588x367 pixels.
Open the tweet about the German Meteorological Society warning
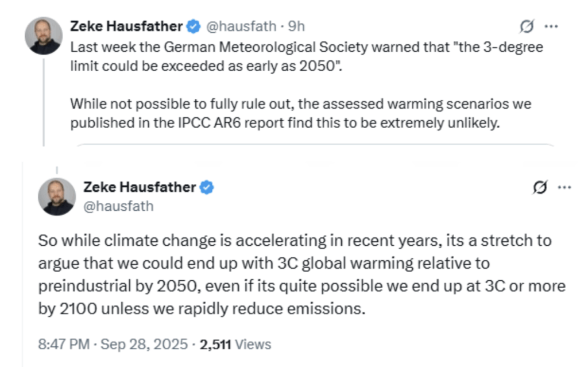307,56
